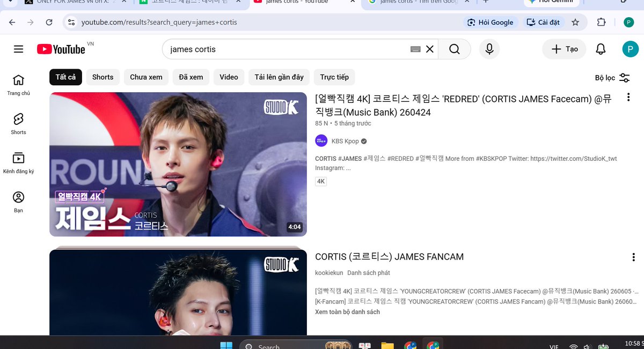Open the on-screen keyboard icon in search box

[415, 49]
